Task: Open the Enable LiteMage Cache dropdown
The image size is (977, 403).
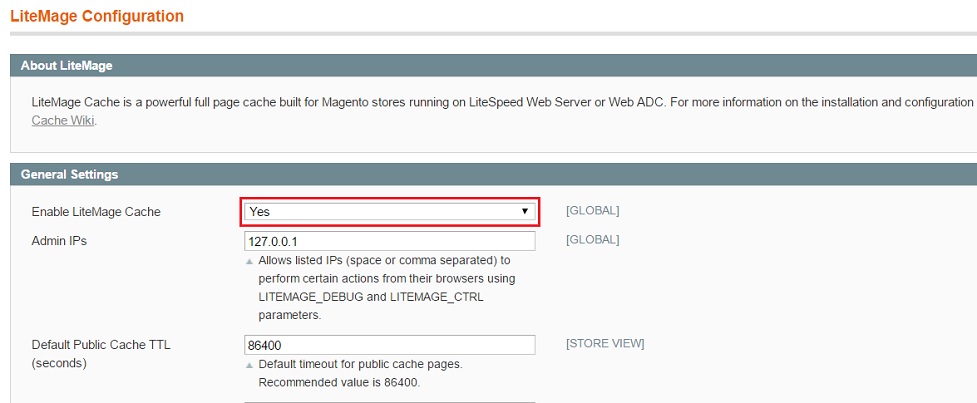Action: [389, 212]
